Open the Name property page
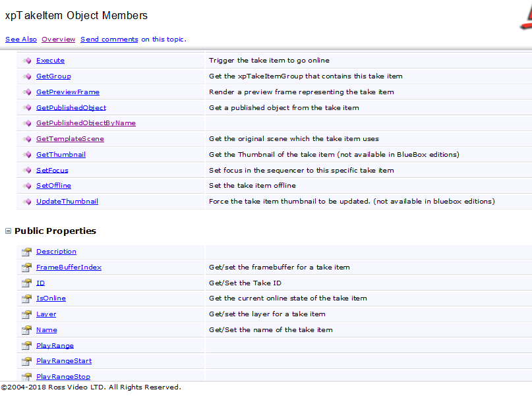The width and height of the screenshot is (532, 396). (x=47, y=330)
